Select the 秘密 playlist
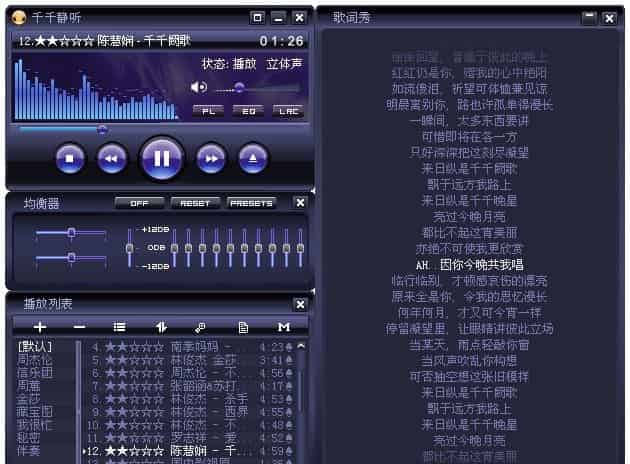Viewport: 630px width, 464px height. point(29,437)
